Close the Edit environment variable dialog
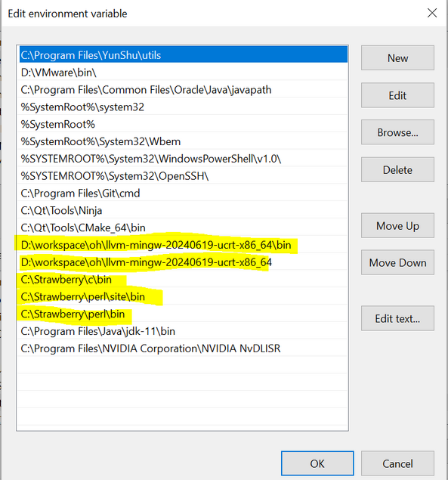 [x=432, y=13]
